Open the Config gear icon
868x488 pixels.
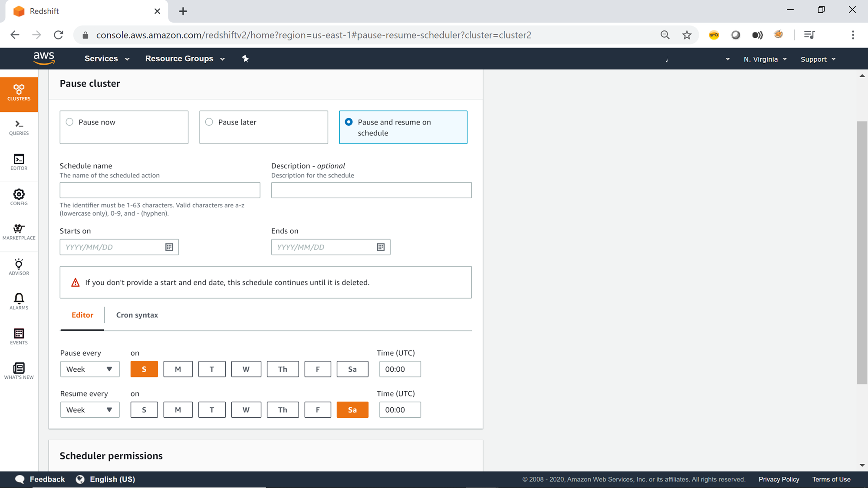(19, 197)
